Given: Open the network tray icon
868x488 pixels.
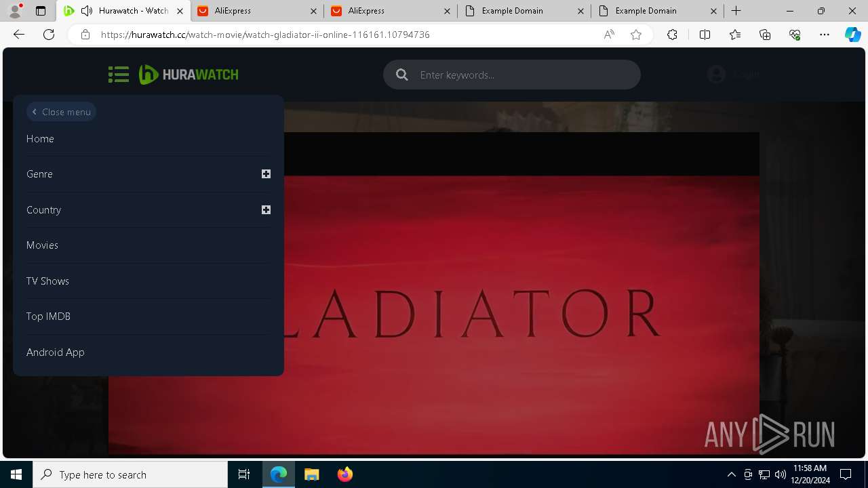Looking at the screenshot, I should click(764, 474).
